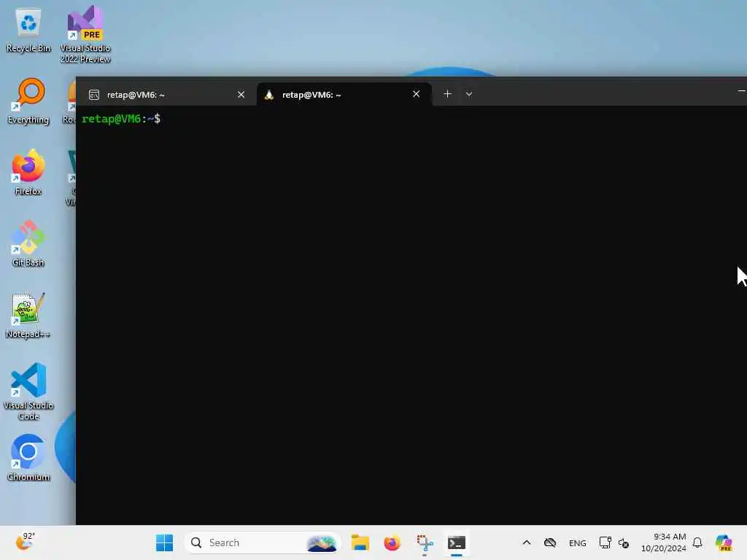
Task: Launch the Git Bash desktop shortcut
Action: pyautogui.click(x=28, y=244)
